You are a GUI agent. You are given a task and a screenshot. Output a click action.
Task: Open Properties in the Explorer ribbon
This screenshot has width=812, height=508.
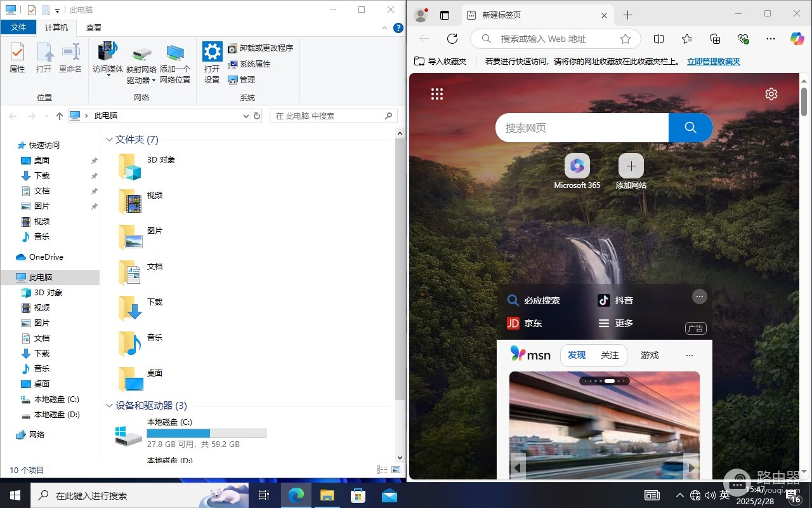click(17, 58)
